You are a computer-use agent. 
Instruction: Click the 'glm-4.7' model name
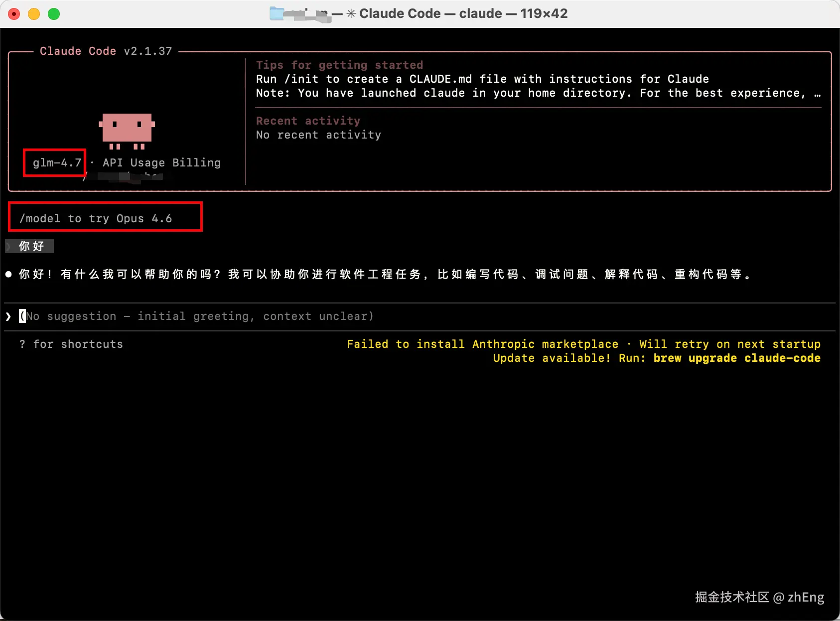57,162
